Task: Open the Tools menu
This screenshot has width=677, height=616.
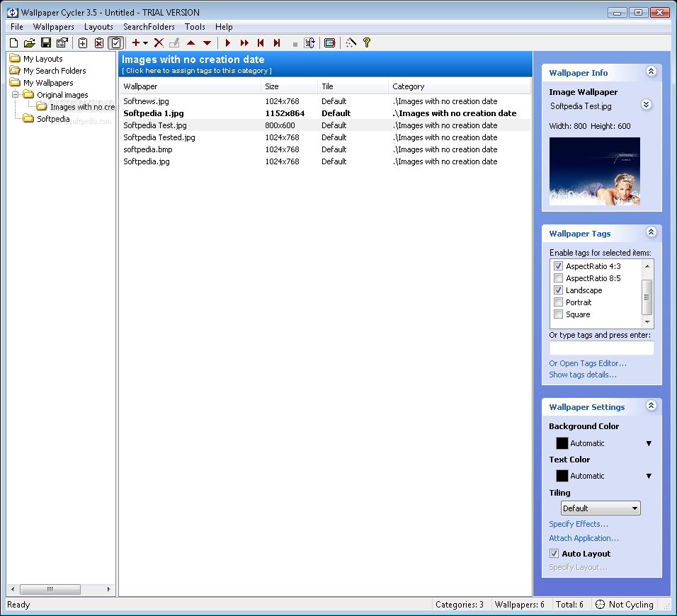Action: pyautogui.click(x=195, y=27)
